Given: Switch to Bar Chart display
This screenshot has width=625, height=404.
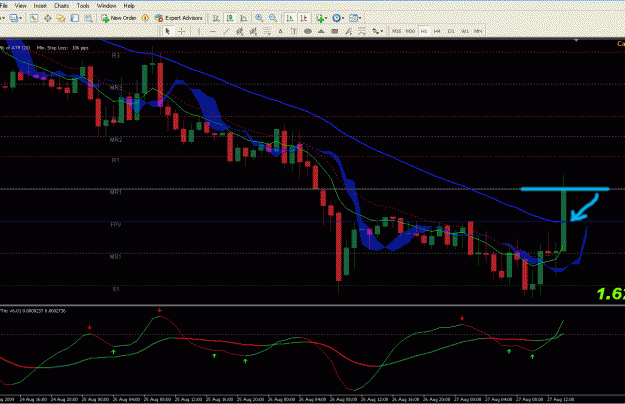Looking at the screenshot, I should (x=216, y=18).
